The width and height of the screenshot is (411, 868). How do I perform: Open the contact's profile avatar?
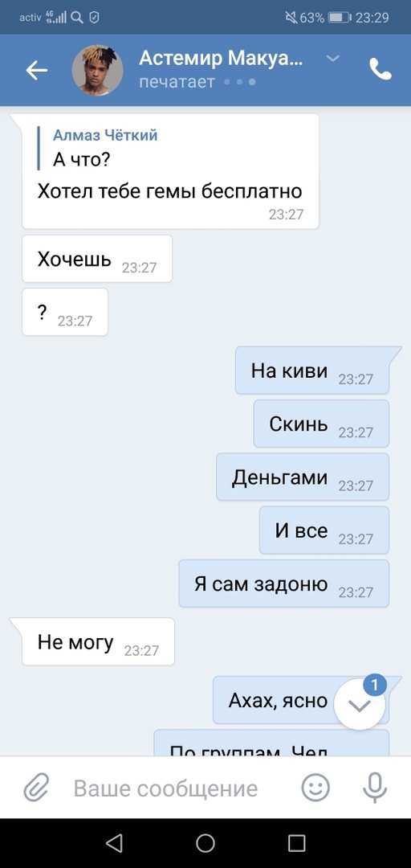[98, 70]
